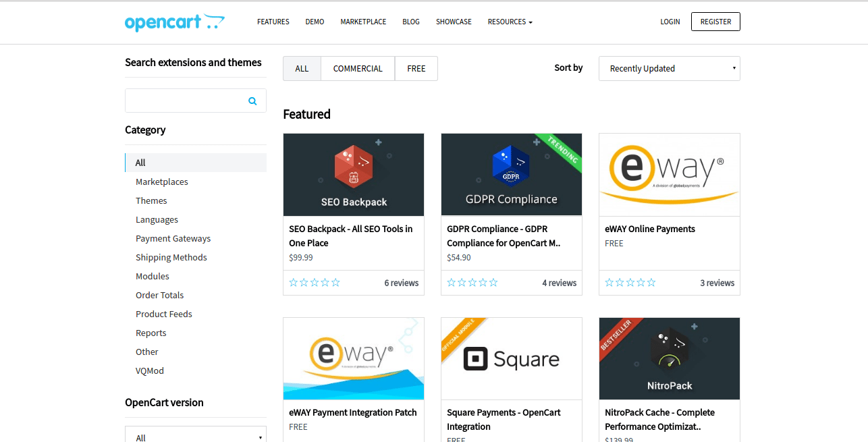Open the Square Payments thumbnail image
868x442 pixels.
point(512,359)
